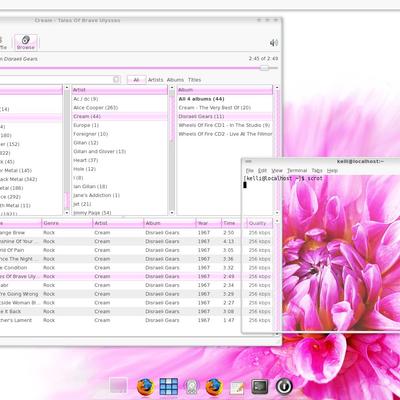Clear the search box using its icon
The width and height of the screenshot is (400, 400).
pyautogui.click(x=116, y=79)
